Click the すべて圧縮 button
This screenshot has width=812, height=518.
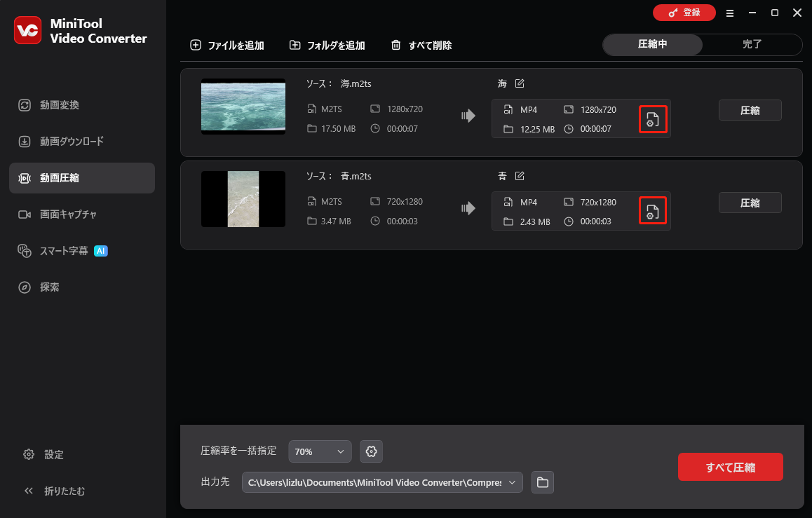click(730, 467)
